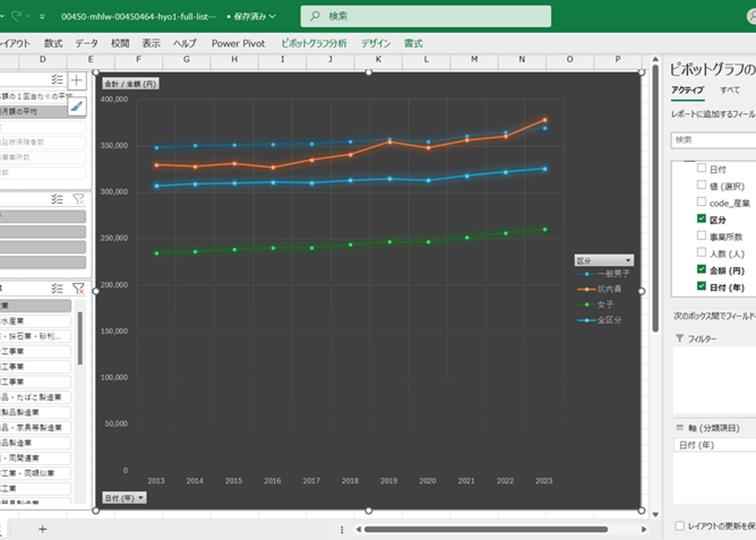Add a new sheet with plus icon
Viewport: 756px width, 540px height.
tap(43, 529)
